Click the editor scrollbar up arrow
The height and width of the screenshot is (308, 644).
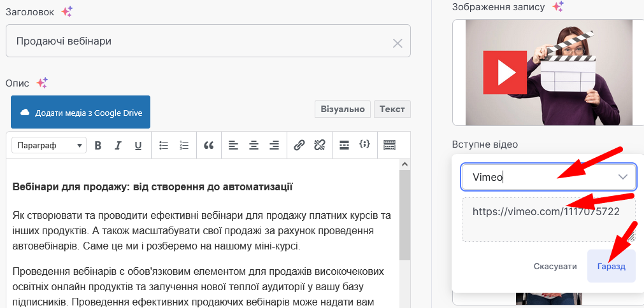405,164
